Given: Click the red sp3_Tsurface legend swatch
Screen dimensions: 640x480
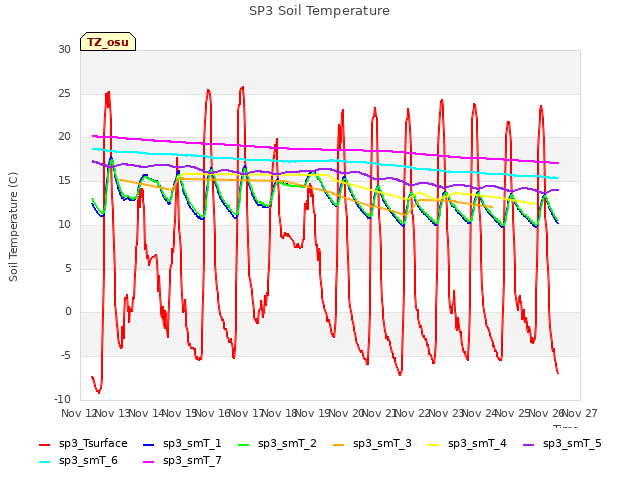Looking at the screenshot, I should 44,444.
